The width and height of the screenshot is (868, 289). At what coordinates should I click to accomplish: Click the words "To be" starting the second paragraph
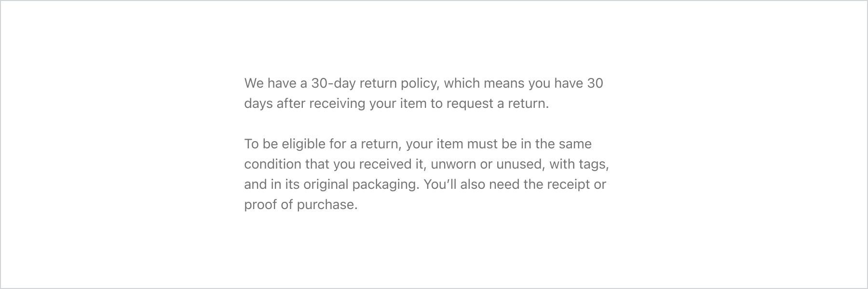coord(261,144)
